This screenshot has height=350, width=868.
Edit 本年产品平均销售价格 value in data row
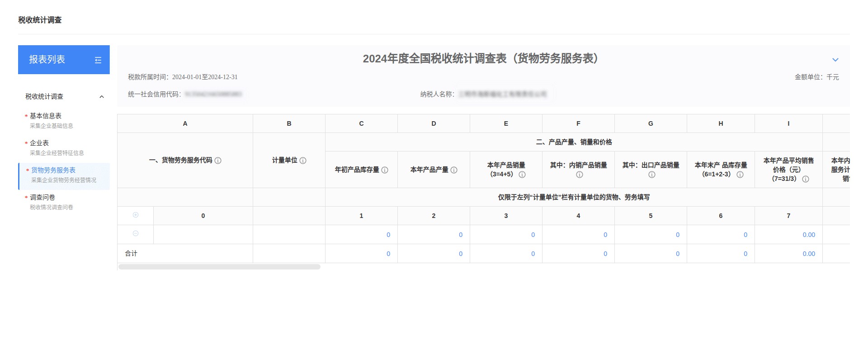coord(789,235)
